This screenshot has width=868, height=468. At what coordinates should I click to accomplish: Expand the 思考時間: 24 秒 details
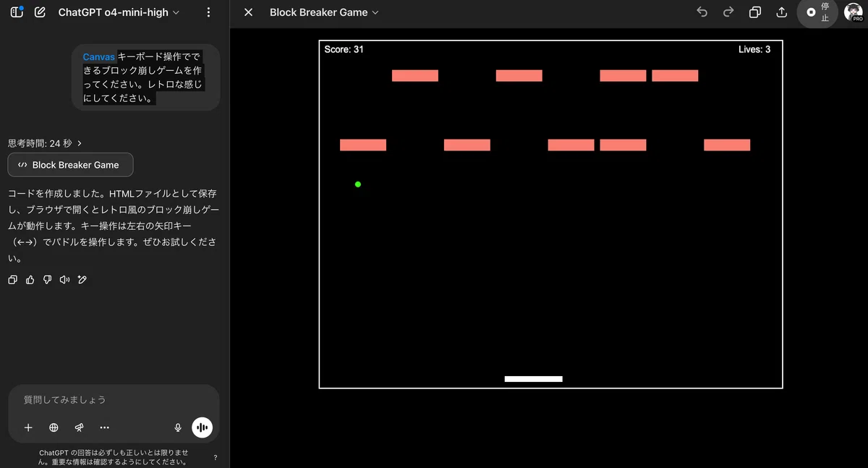point(45,143)
